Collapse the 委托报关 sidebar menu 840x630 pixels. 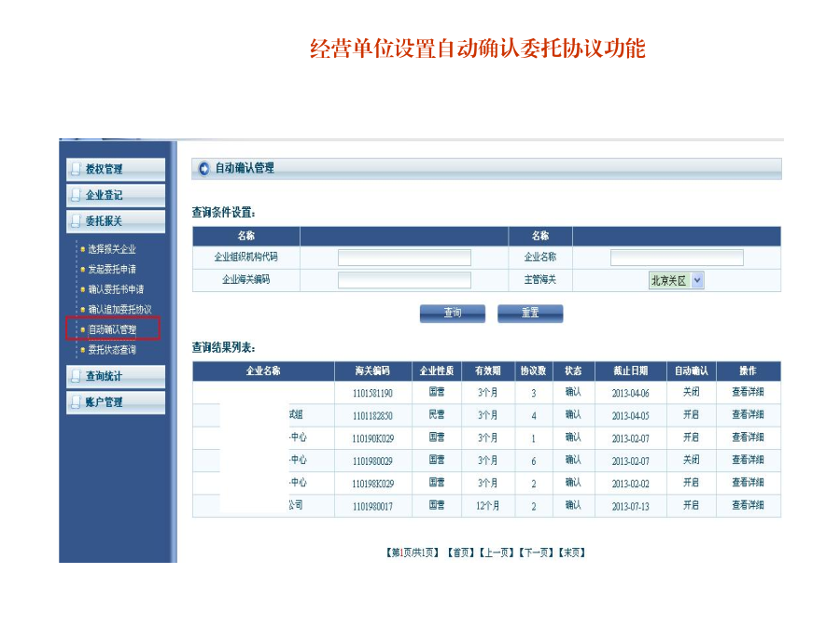click(116, 221)
